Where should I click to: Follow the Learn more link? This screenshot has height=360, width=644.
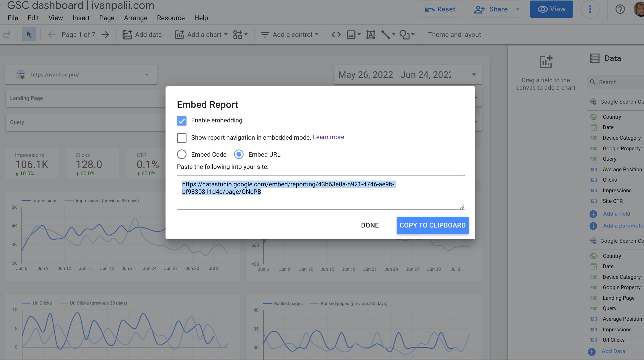(x=328, y=137)
